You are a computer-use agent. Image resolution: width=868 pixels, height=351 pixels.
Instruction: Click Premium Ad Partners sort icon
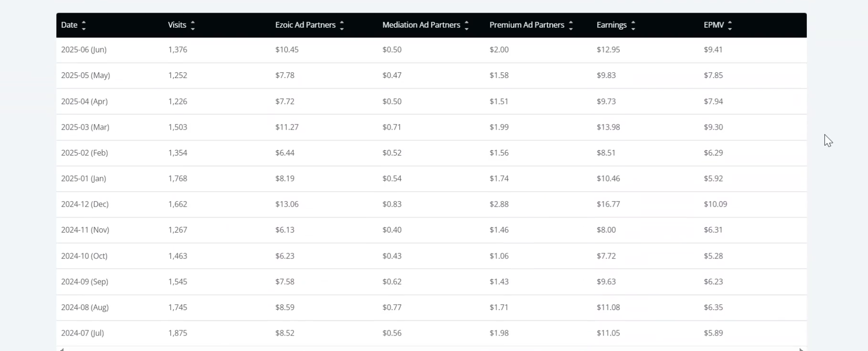tap(571, 25)
